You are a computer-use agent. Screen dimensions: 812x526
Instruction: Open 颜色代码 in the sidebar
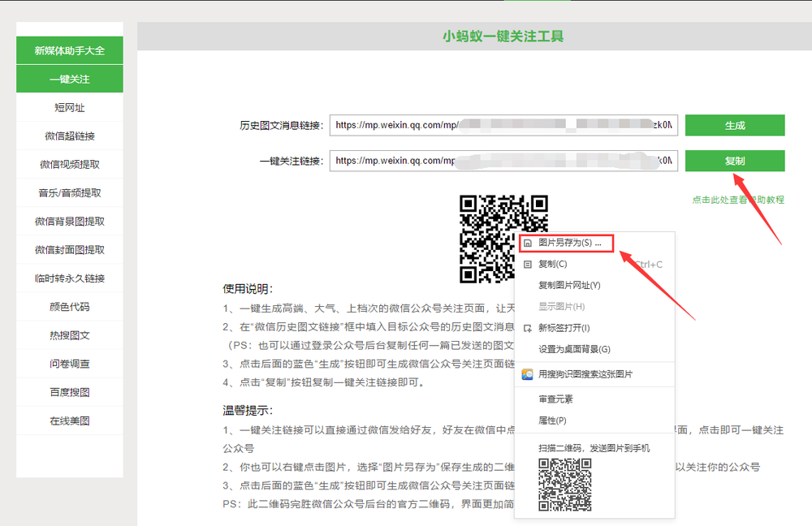[69, 307]
